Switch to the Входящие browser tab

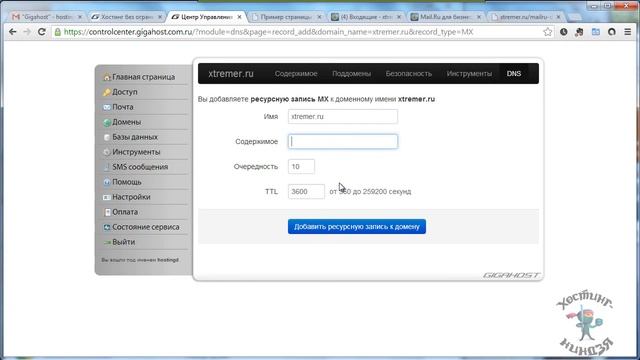tap(366, 17)
